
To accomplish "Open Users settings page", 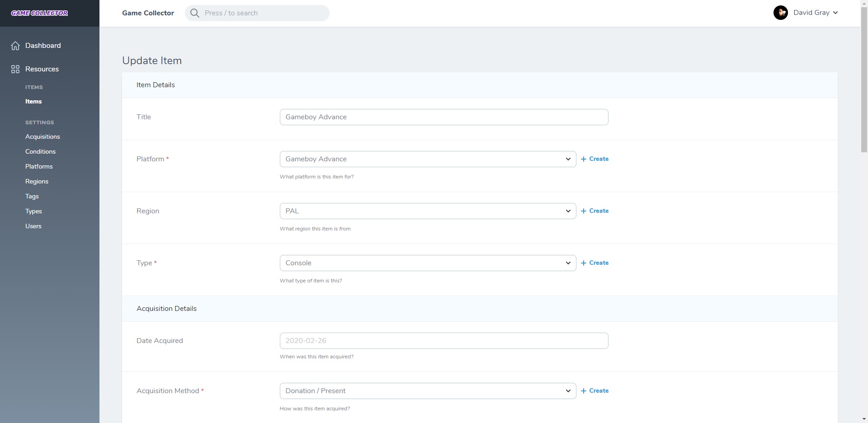I will (33, 226).
